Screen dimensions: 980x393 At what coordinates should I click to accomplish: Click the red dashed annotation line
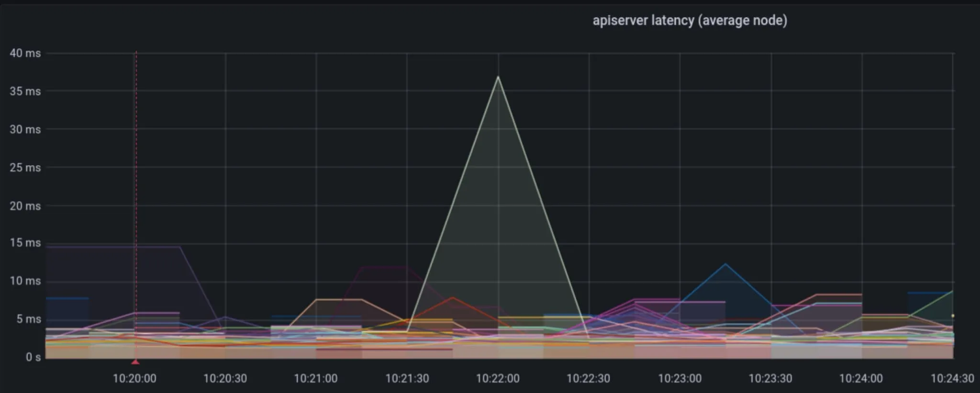136,206
